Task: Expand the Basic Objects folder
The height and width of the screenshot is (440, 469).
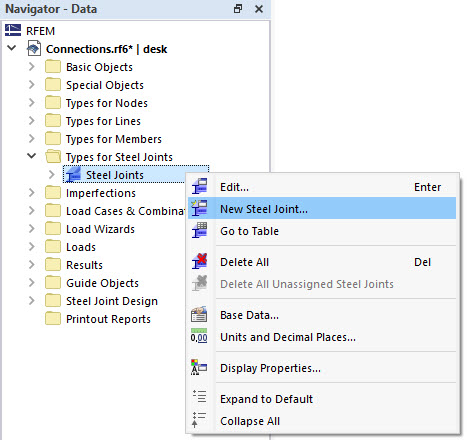Action: pyautogui.click(x=31, y=66)
